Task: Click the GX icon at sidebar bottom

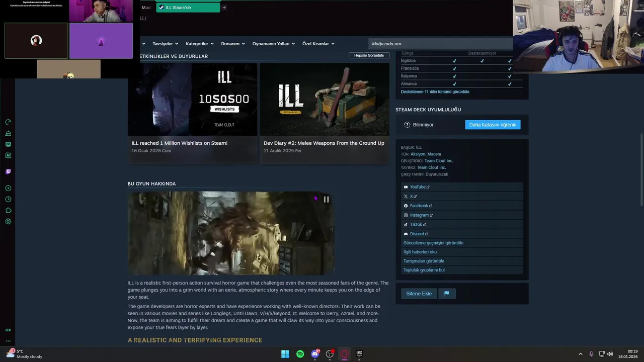Action: 8,330
